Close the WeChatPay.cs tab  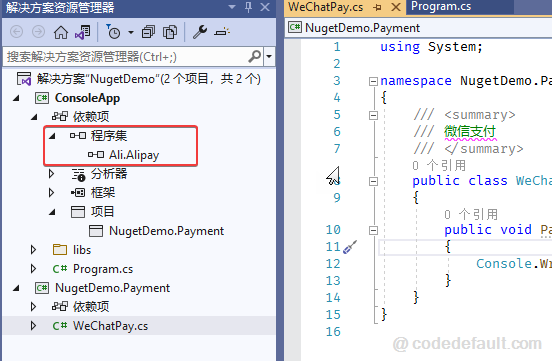click(x=396, y=7)
